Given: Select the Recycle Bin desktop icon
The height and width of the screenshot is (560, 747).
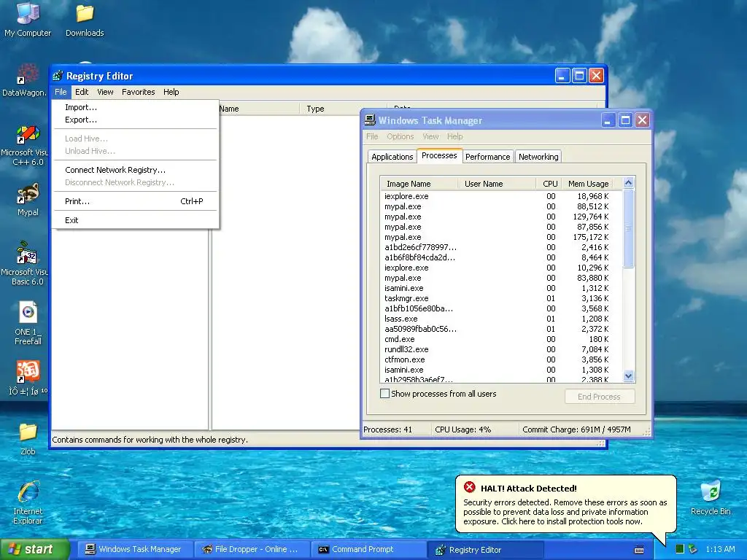Looking at the screenshot, I should (x=711, y=498).
